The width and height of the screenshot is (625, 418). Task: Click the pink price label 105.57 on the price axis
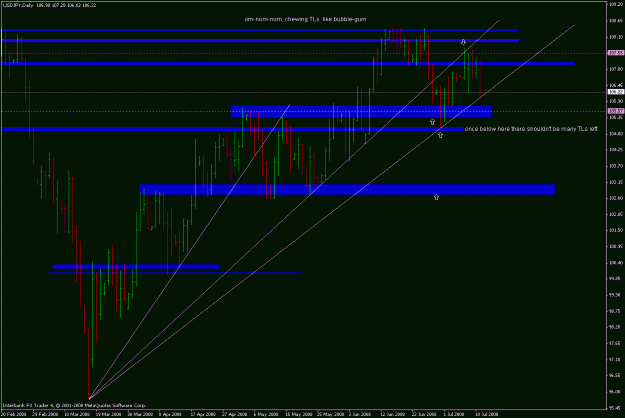point(616,111)
